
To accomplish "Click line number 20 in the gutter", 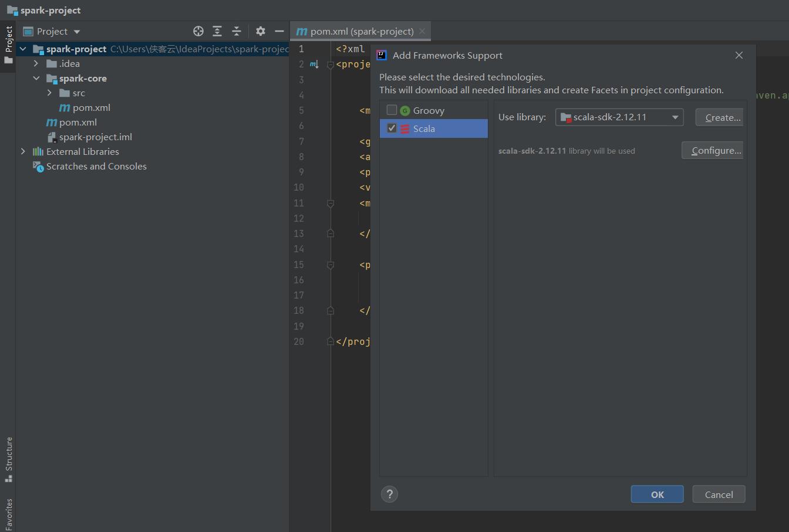I will [299, 341].
